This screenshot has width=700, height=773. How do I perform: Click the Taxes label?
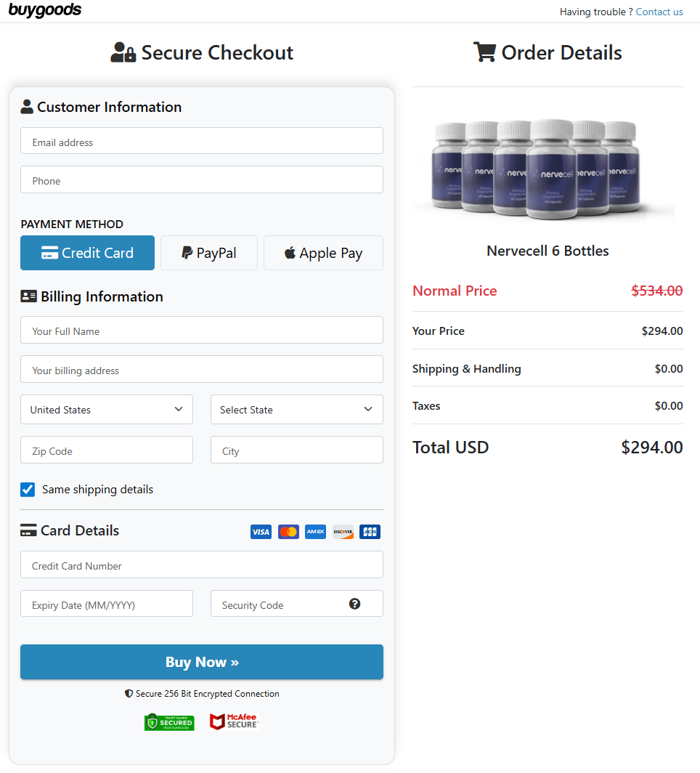[426, 405]
